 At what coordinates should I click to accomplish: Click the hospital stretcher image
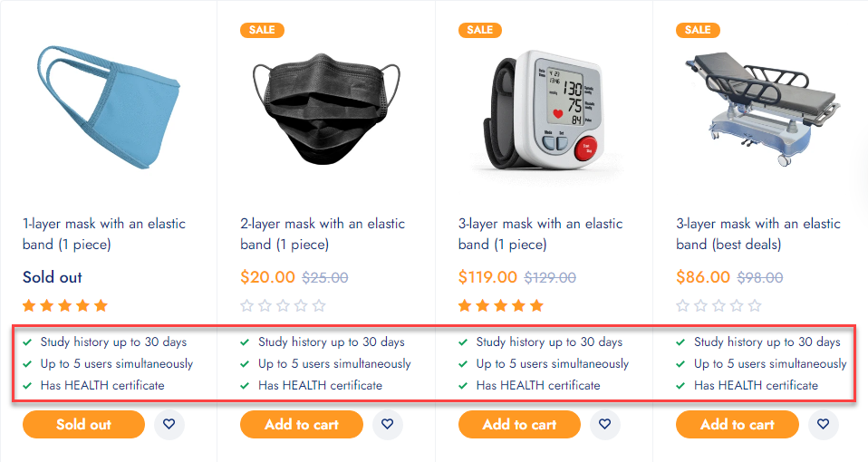click(762, 108)
